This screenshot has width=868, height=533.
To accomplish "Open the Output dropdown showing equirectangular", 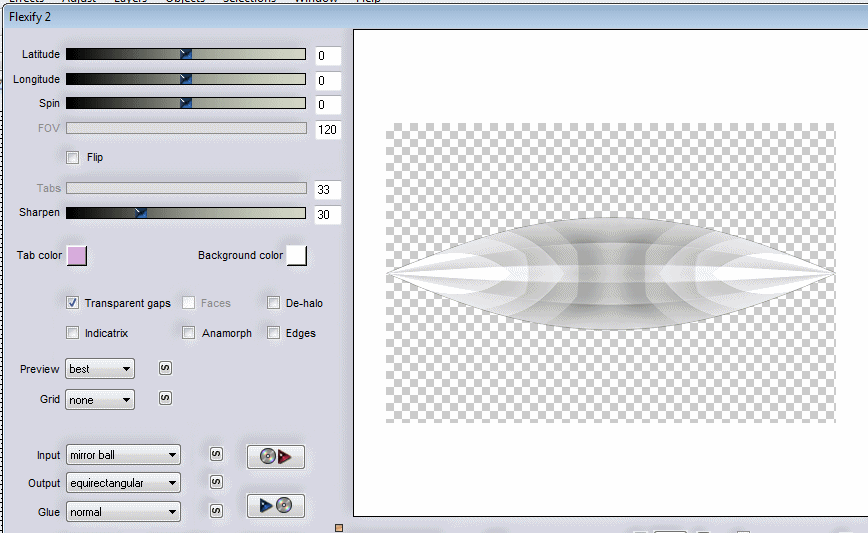I will pos(123,483).
